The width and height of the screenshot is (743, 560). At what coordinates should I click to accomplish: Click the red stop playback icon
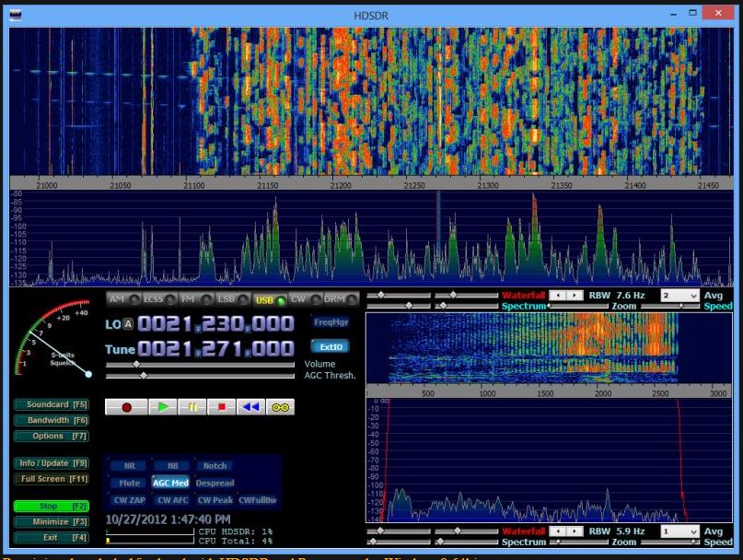222,405
